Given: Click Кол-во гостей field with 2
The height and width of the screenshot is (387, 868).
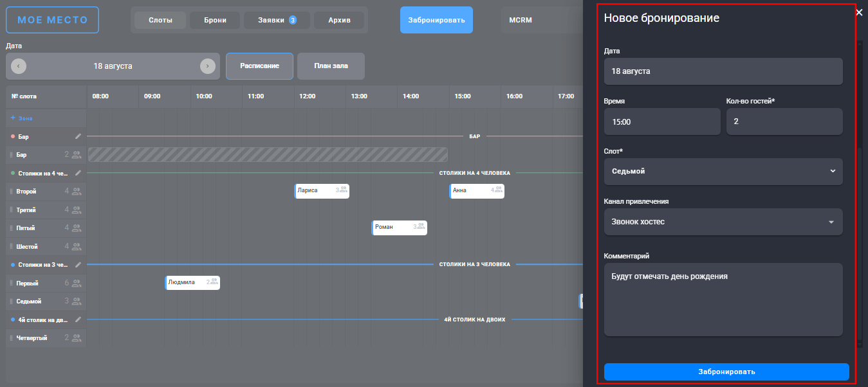Looking at the screenshot, I should point(784,122).
